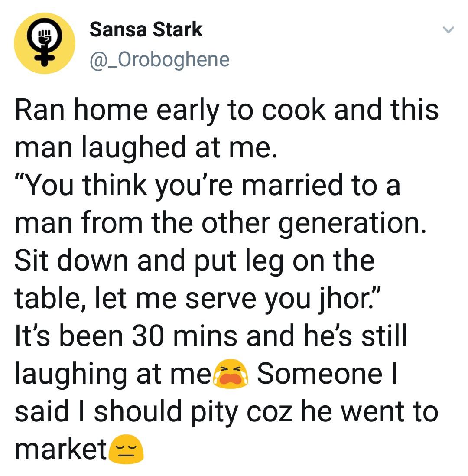Click the words 'laughing at me'
The height and width of the screenshot is (476, 468).
[113, 374]
